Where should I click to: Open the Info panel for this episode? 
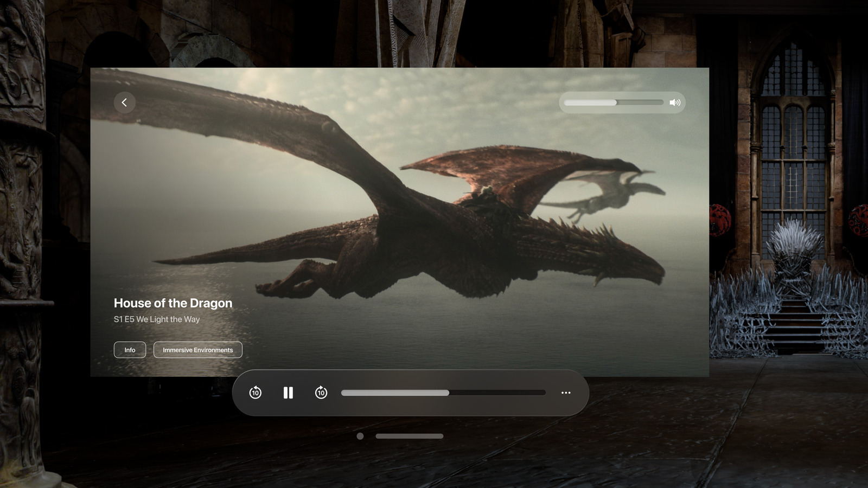click(130, 350)
